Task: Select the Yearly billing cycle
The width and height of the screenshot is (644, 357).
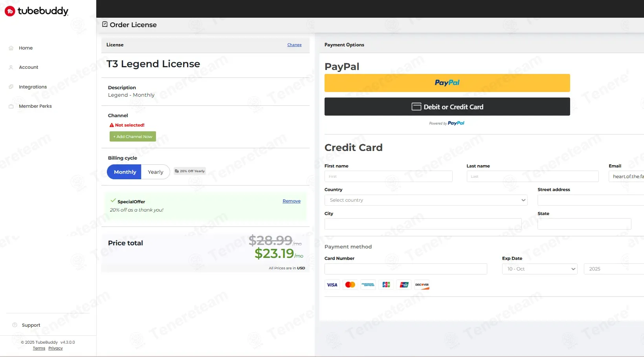Action: tap(156, 172)
